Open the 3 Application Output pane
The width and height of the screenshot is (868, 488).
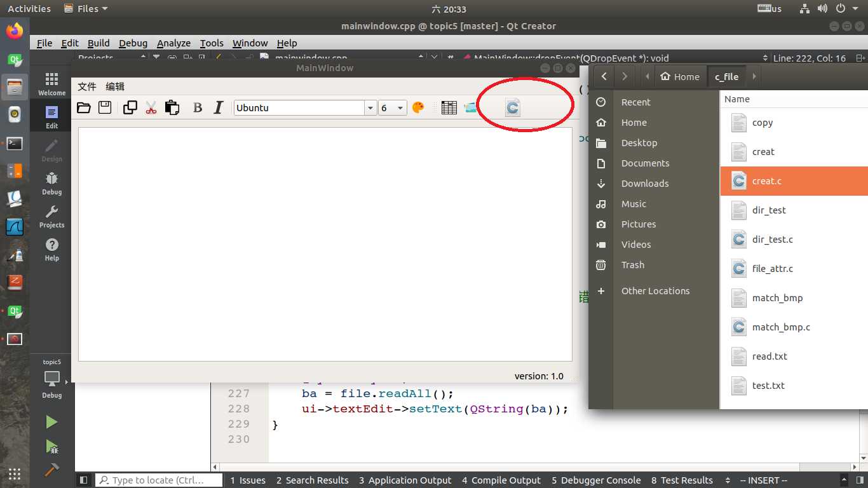pos(405,480)
